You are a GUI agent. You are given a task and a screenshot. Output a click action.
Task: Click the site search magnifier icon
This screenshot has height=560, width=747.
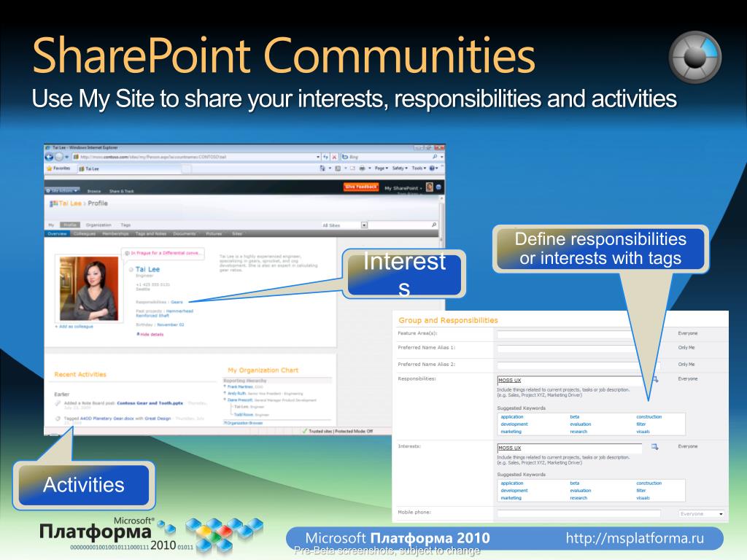[434, 225]
